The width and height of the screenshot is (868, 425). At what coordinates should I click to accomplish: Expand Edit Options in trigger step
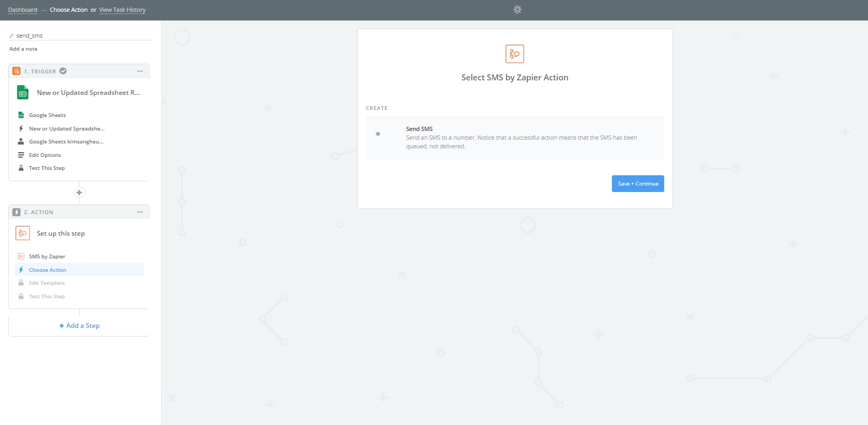(45, 155)
